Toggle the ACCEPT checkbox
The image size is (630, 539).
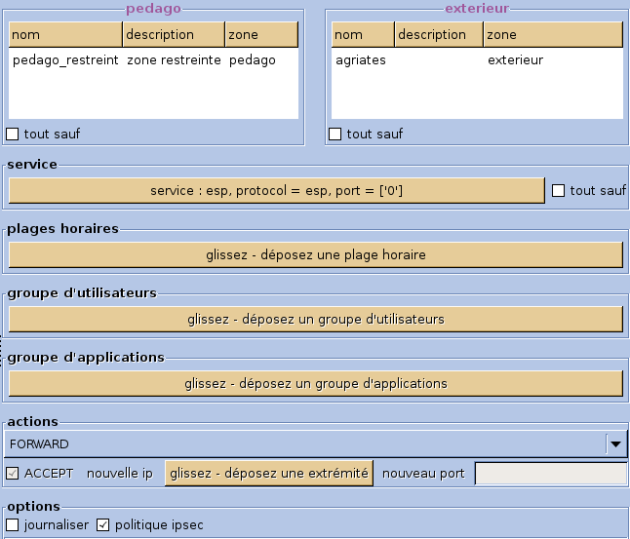point(12,474)
